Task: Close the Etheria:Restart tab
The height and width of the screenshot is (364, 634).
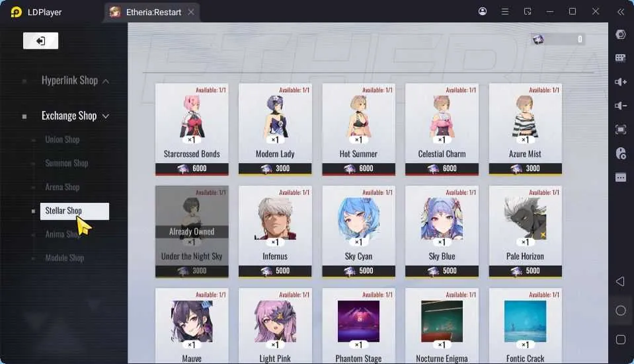Action: (191, 12)
